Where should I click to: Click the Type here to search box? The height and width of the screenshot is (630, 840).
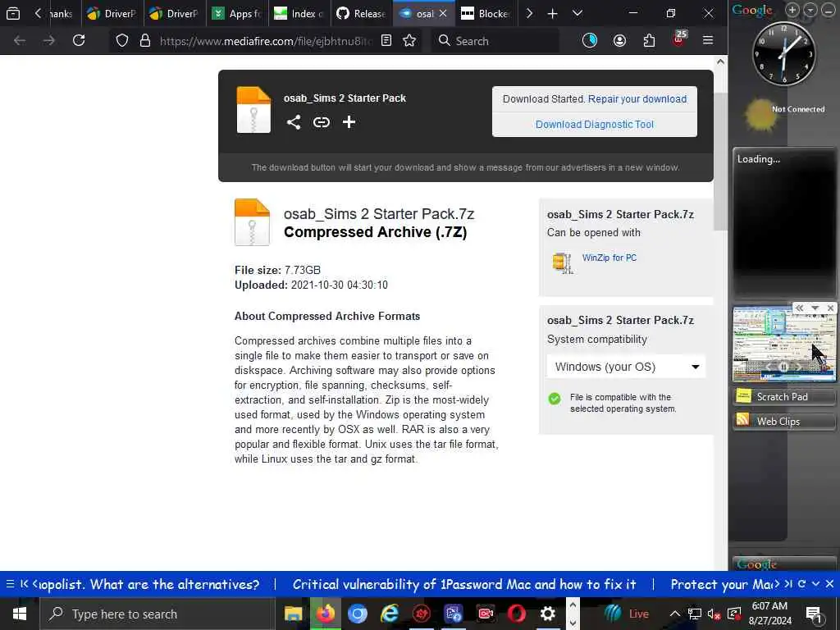[x=157, y=614]
